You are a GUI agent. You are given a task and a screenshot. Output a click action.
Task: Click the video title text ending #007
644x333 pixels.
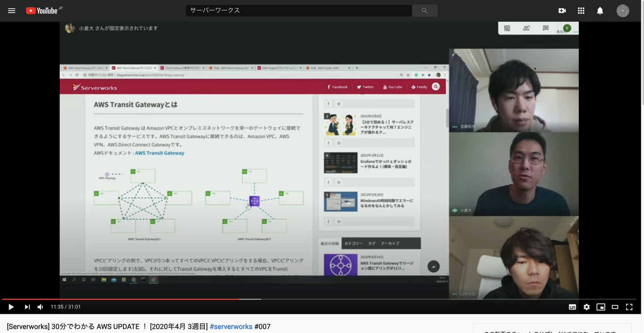[x=139, y=327]
